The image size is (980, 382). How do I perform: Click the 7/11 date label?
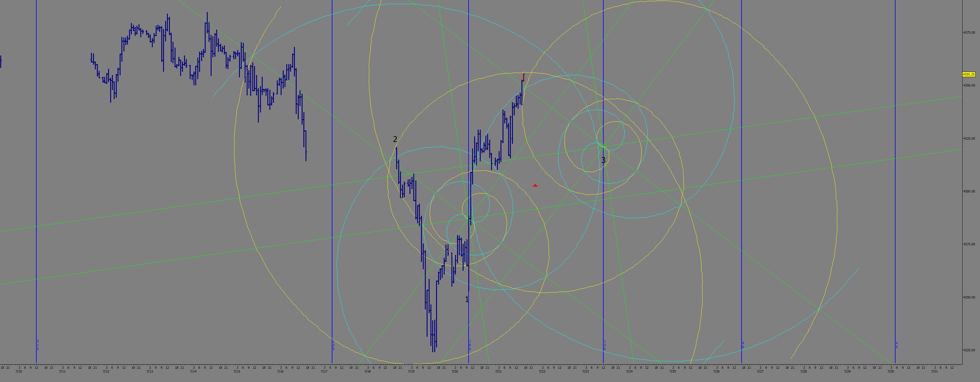(62, 371)
